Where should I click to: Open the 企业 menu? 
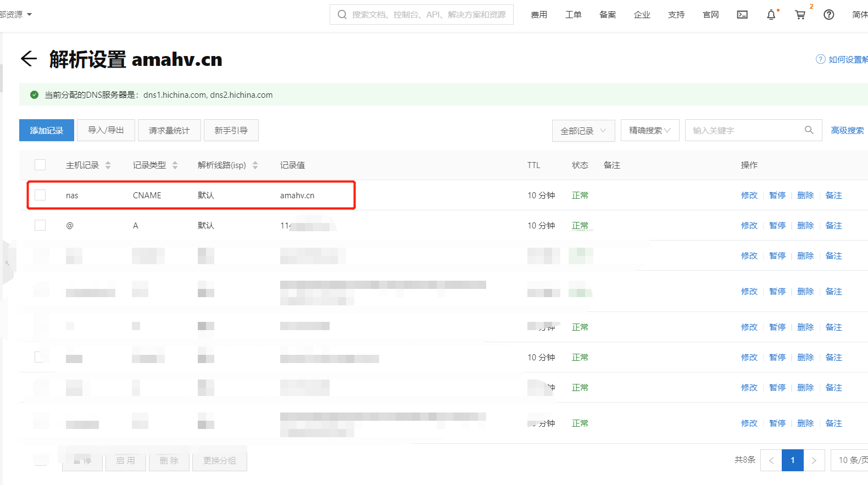point(642,15)
